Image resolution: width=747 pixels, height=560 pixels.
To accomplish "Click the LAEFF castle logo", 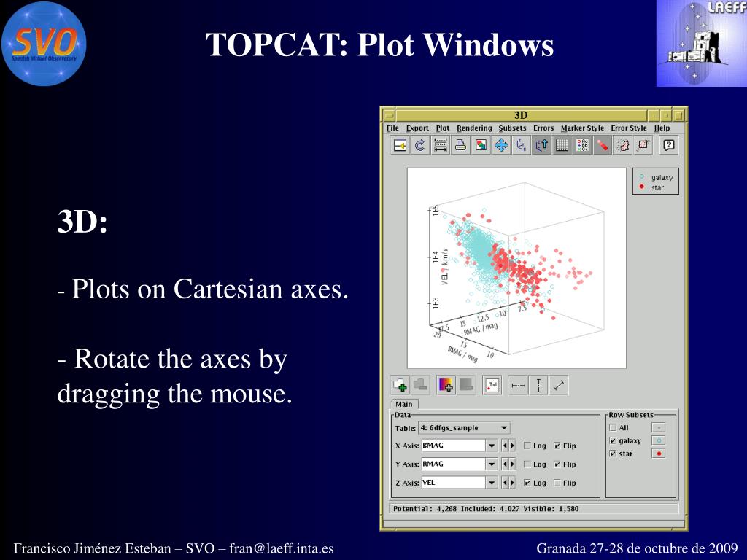I will pos(701,43).
